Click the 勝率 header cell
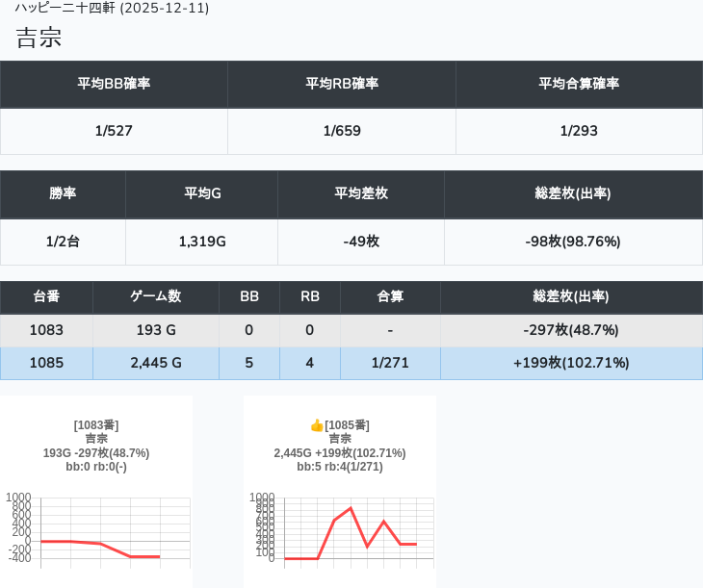 [63, 193]
